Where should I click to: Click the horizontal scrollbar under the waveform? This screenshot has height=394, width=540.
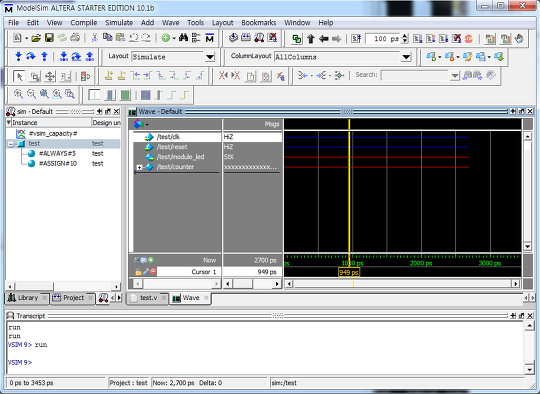[x=402, y=283]
